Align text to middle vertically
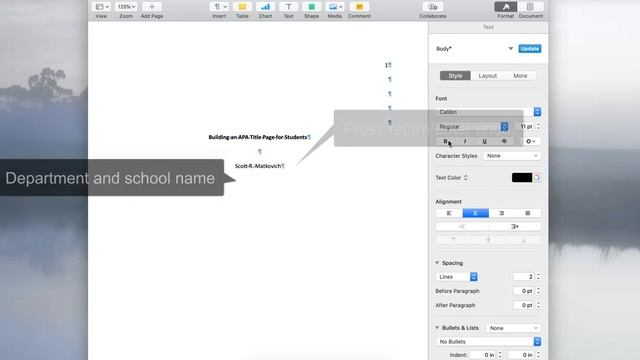 click(x=488, y=240)
